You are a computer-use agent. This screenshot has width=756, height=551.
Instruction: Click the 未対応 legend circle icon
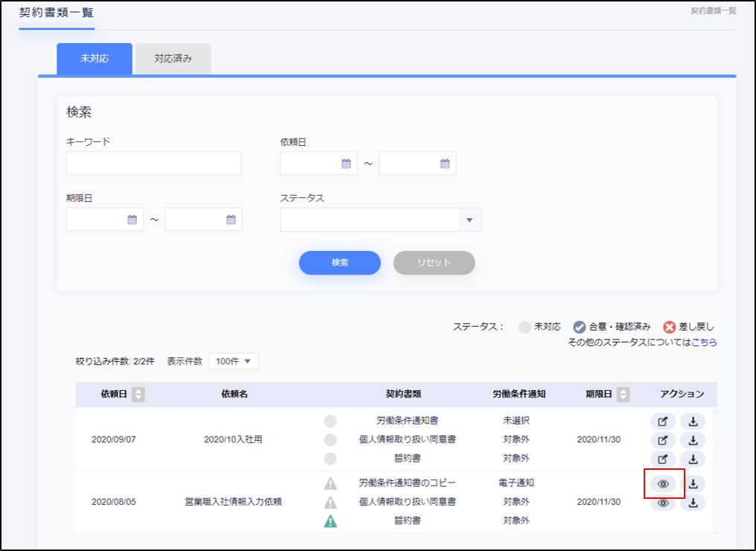tap(525, 327)
